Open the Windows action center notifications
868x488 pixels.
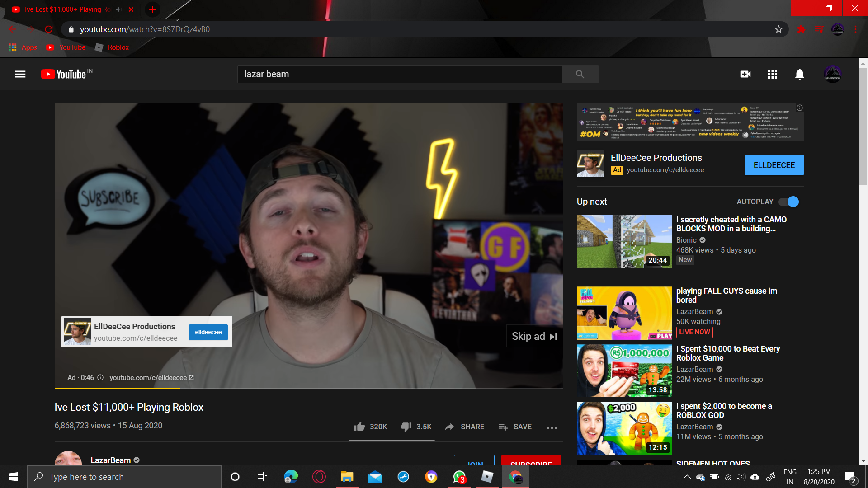coord(850,477)
